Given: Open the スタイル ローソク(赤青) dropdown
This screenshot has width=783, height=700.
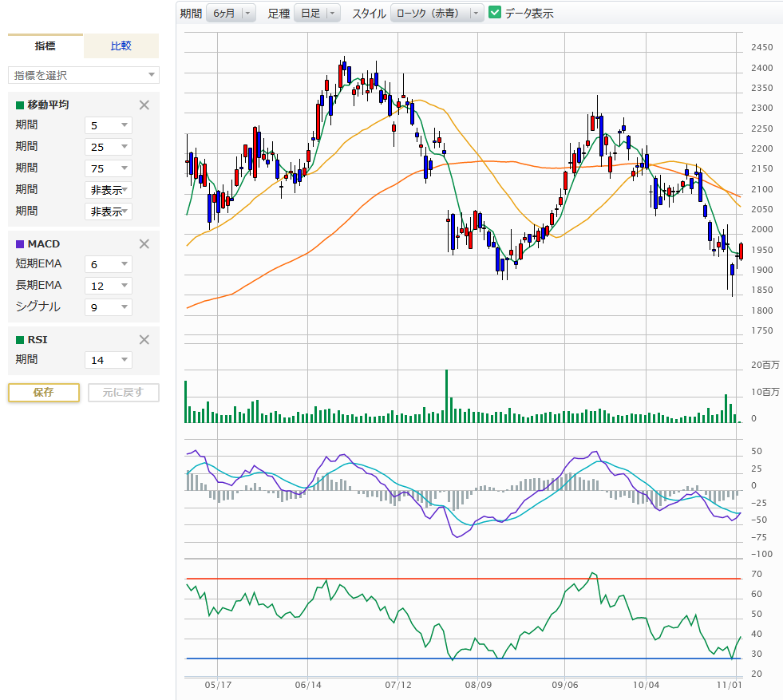Looking at the screenshot, I should pyautogui.click(x=437, y=13).
